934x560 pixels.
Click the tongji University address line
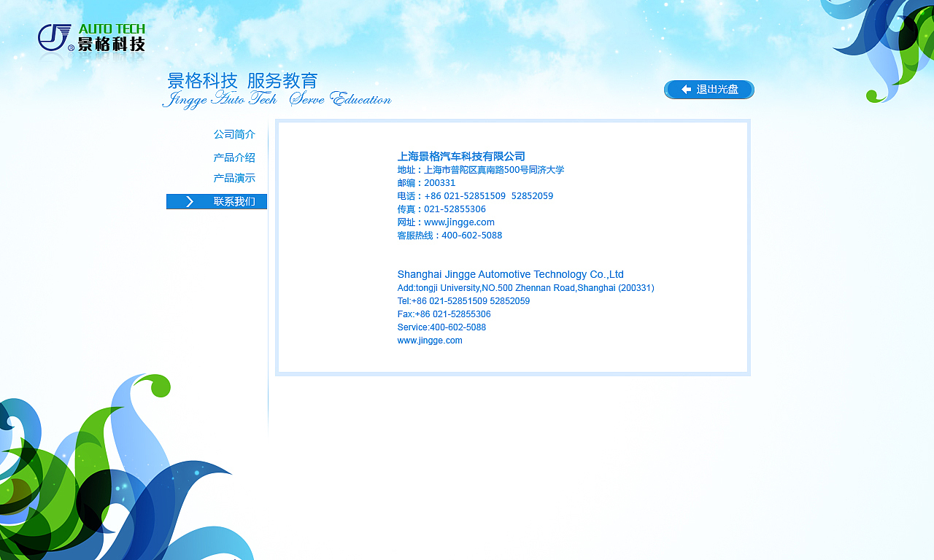525,287
